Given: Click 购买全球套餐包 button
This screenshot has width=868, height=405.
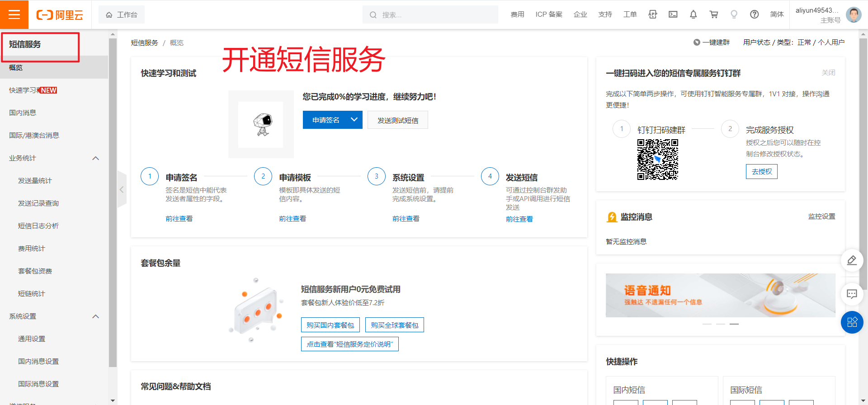Looking at the screenshot, I should coord(395,325).
